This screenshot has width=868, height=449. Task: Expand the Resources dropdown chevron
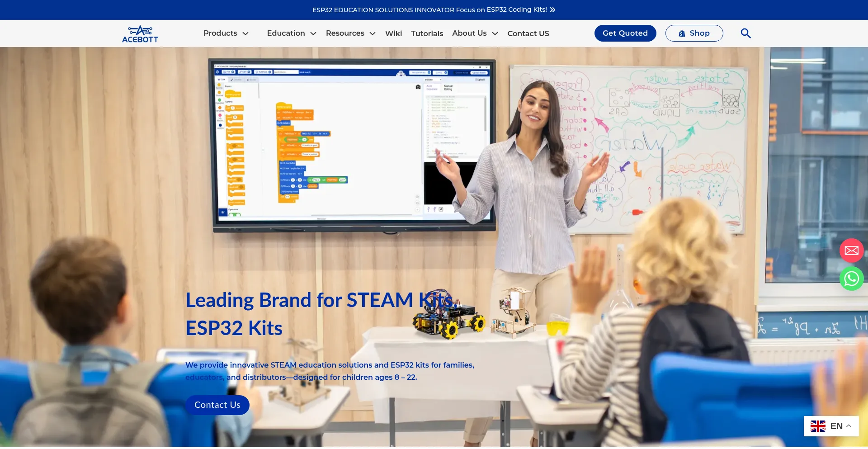[373, 34]
